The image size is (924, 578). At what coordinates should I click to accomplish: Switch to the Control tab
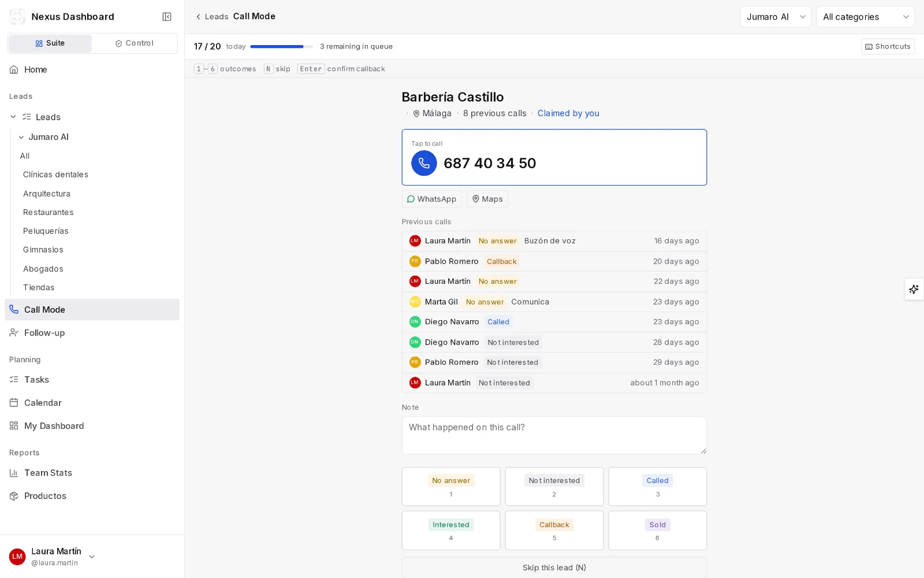tap(135, 43)
